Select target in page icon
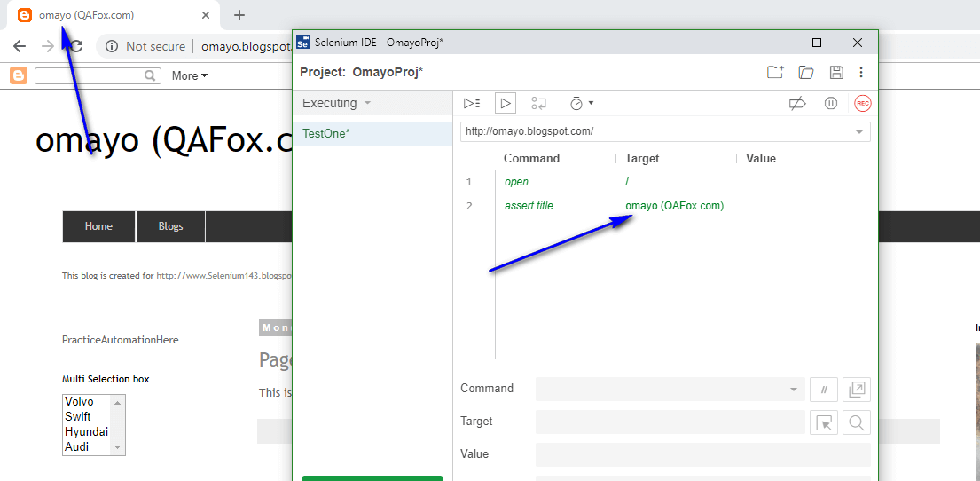 (x=824, y=422)
